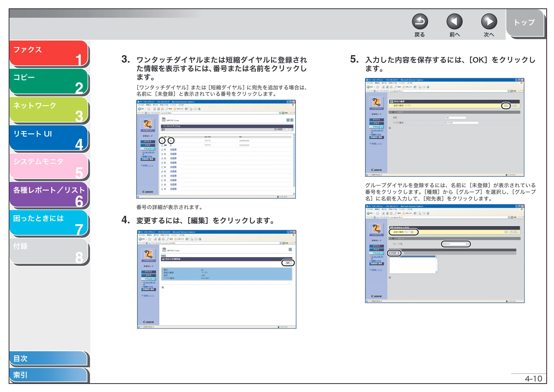Click help question icon in one-touch dial screenshot
This screenshot has width=554, height=392.
coord(292,120)
